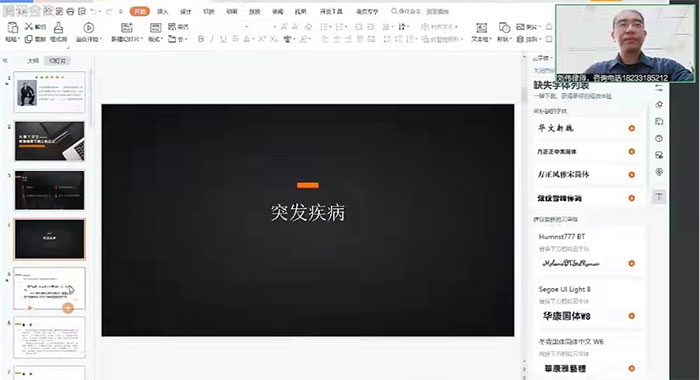Select slide 2 thumbnail with laptop image
This screenshot has width=700, height=380.
click(x=50, y=141)
